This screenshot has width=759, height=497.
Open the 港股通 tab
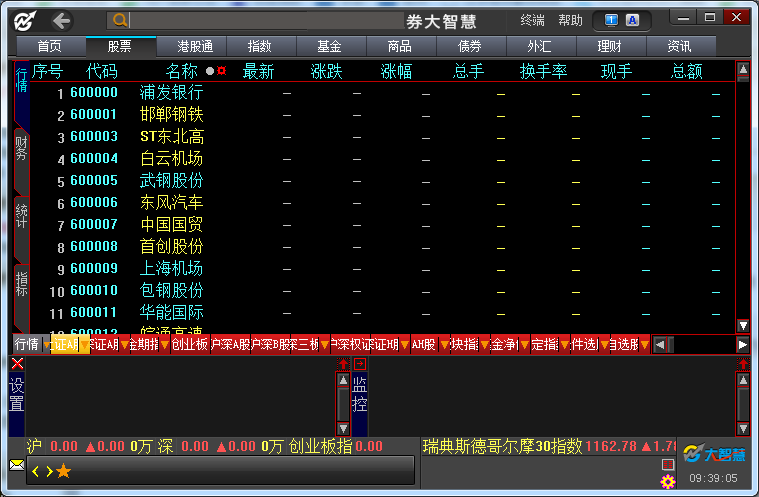click(x=191, y=46)
